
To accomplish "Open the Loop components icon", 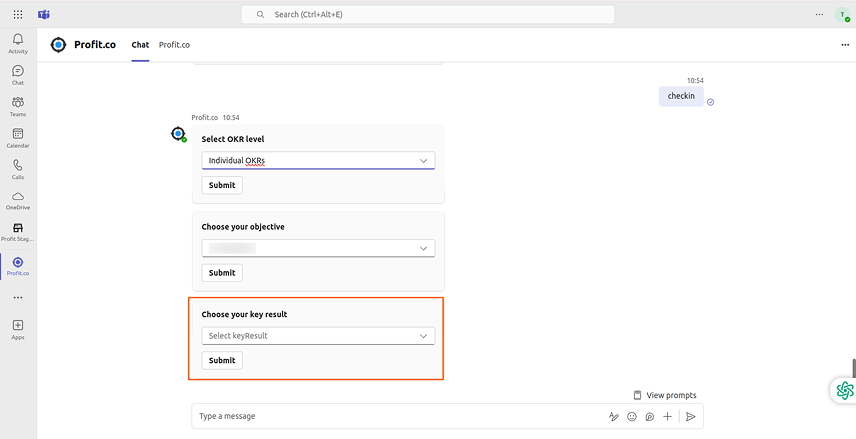I will coord(650,417).
